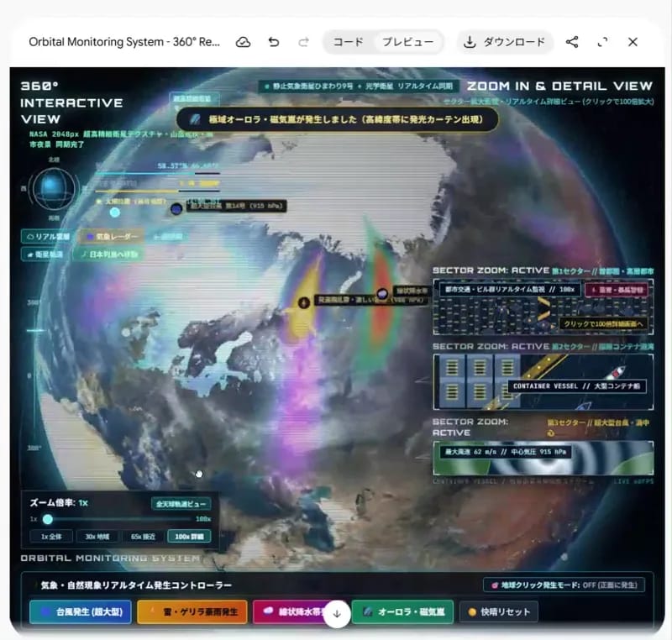
Task: Switch to the プレビュー tab
Action: pyautogui.click(x=407, y=42)
